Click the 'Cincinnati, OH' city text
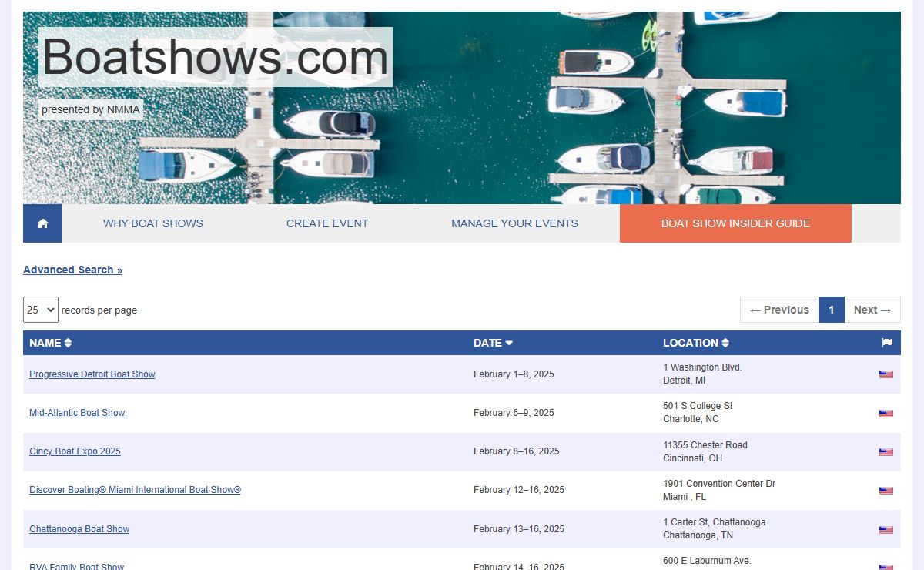 692,458
